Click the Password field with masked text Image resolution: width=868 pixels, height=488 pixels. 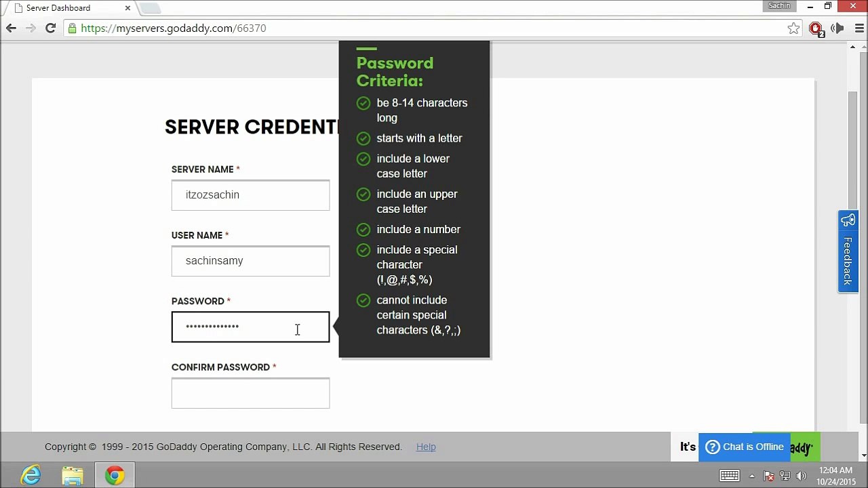(250, 327)
